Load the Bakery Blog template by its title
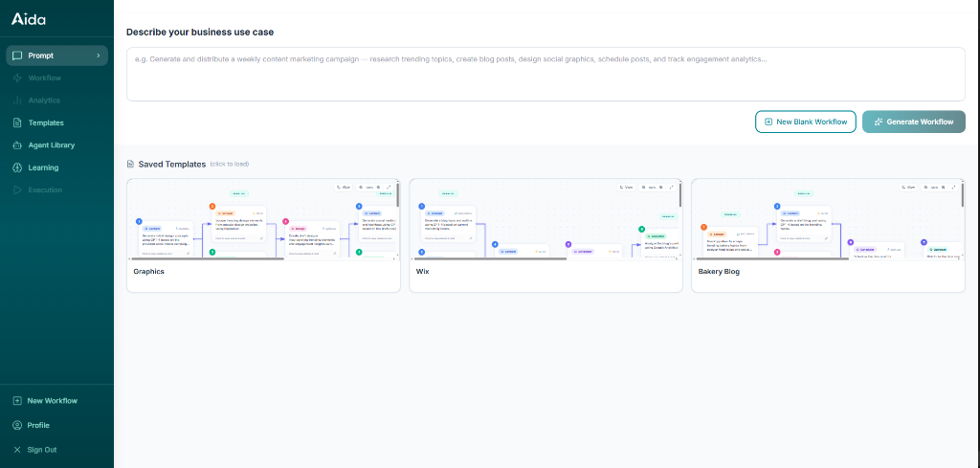 coord(719,272)
